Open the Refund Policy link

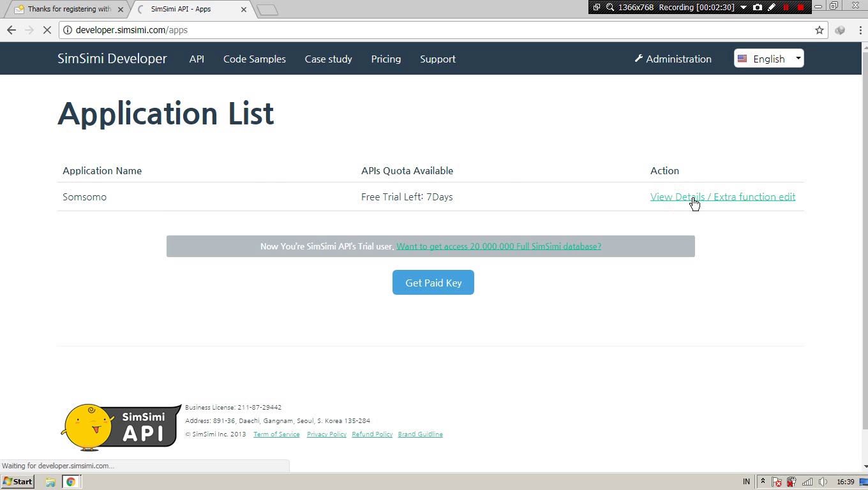pyautogui.click(x=372, y=434)
